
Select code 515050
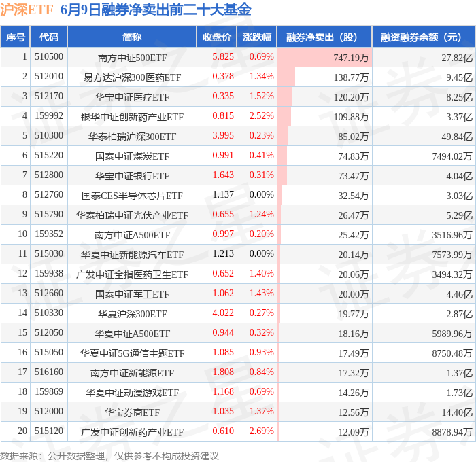[49, 353]
